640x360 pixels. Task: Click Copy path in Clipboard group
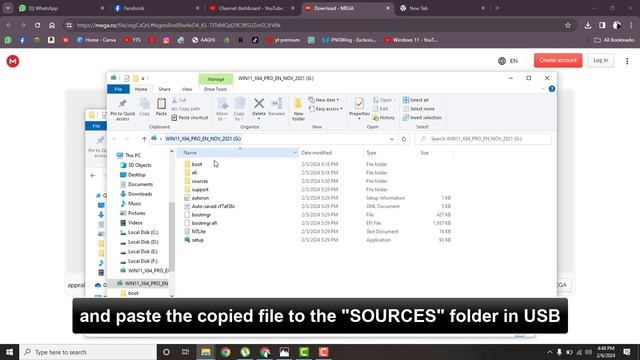click(x=186, y=109)
